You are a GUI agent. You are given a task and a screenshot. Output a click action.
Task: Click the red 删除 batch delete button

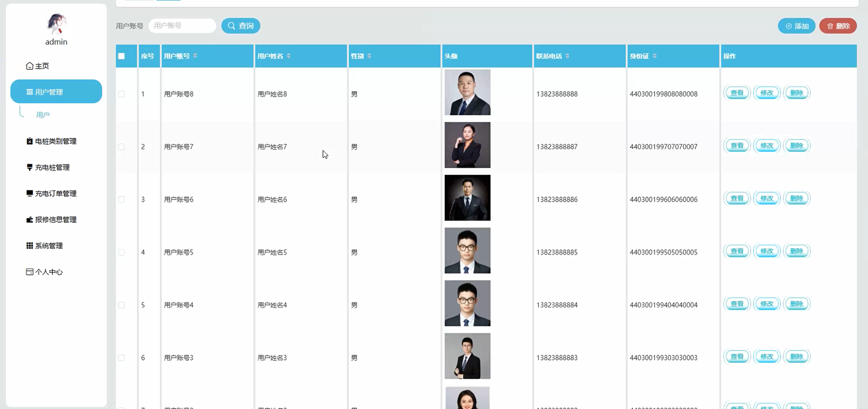[x=838, y=26]
